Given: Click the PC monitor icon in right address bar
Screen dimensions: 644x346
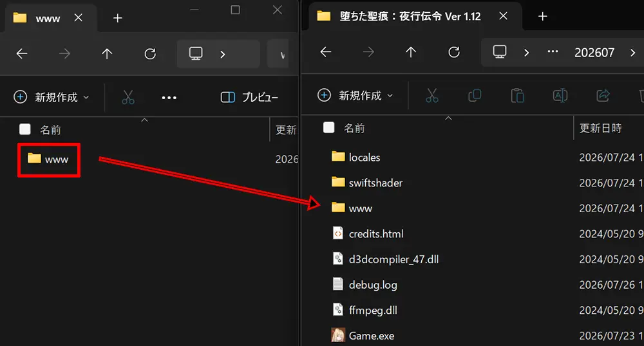Looking at the screenshot, I should [x=500, y=52].
